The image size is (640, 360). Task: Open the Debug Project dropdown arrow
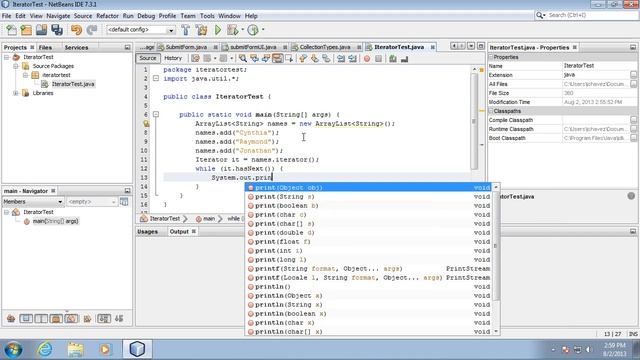tap(242, 29)
